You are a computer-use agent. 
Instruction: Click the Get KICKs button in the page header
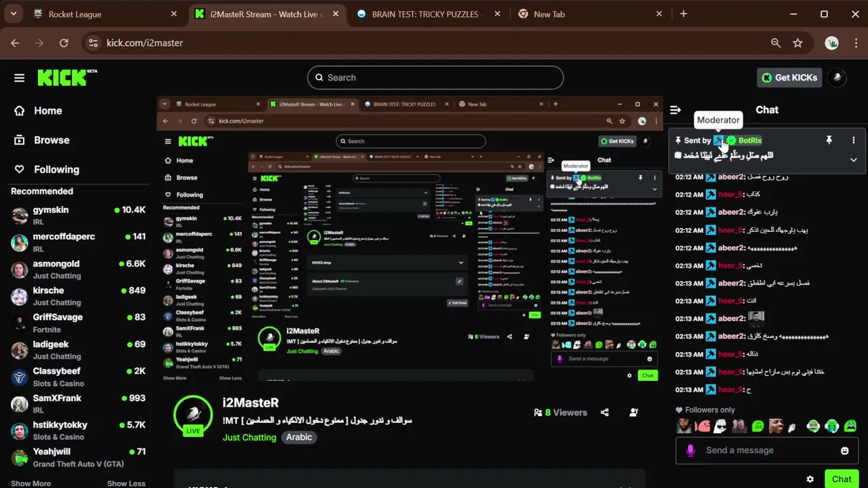(790, 77)
